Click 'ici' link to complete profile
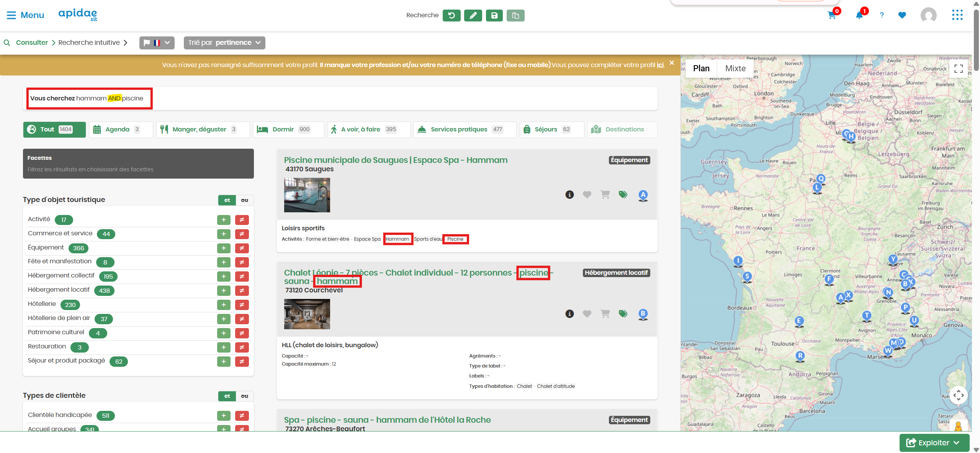 pyautogui.click(x=660, y=65)
